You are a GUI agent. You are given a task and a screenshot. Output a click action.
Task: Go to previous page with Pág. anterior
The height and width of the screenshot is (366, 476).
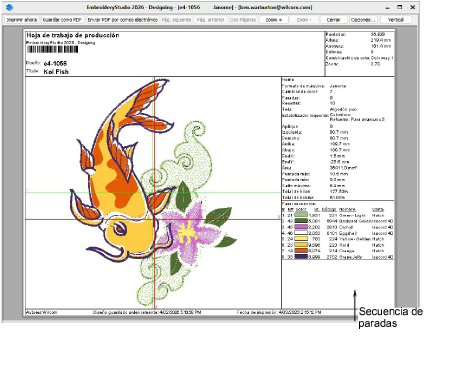click(210, 20)
